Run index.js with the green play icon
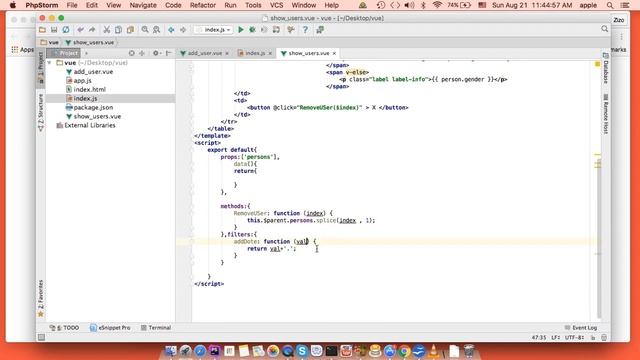This screenshot has height=360, width=640. [x=241, y=30]
